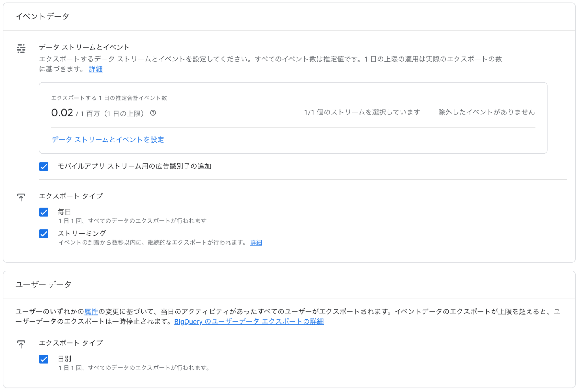
Task: Click the data streams and events icon
Action: click(x=21, y=48)
